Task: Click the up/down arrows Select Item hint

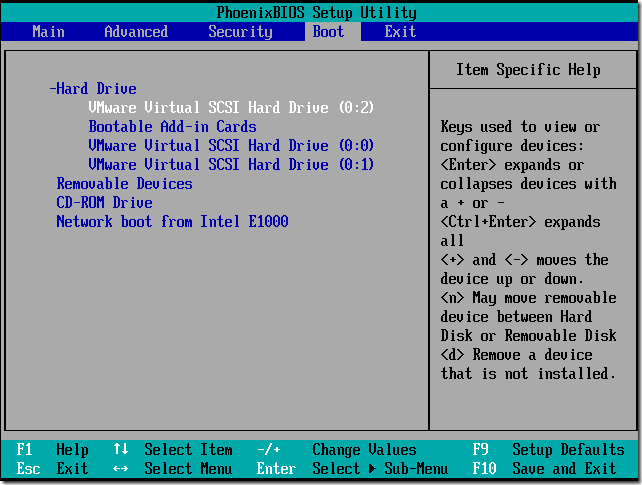Action: 173,449
